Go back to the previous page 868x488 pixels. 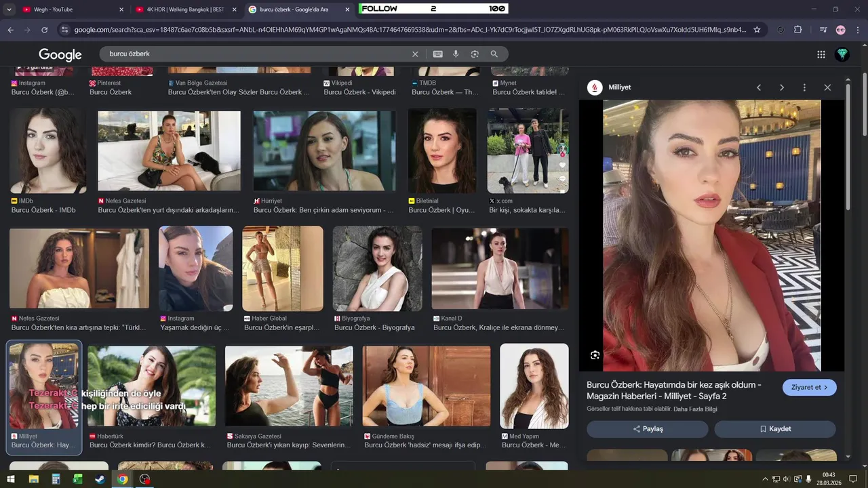10,30
